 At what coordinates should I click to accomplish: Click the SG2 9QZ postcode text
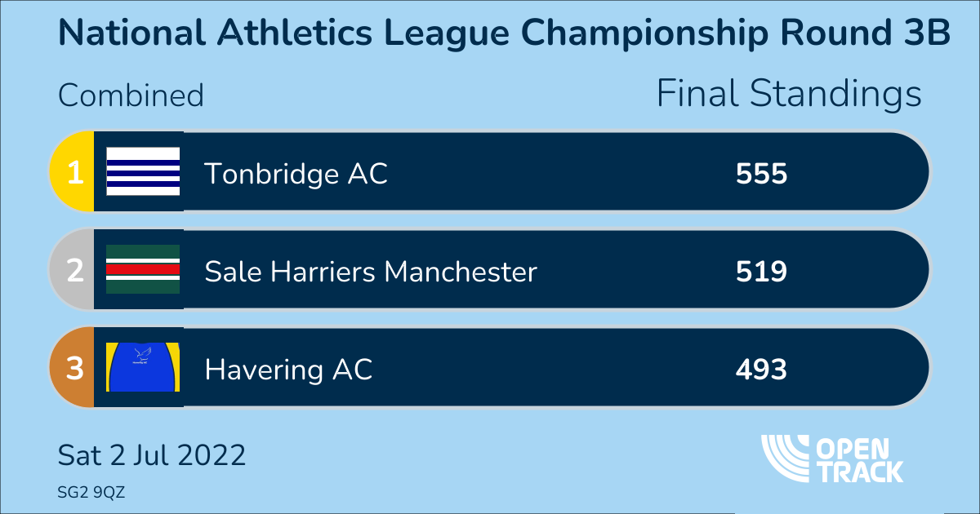[x=90, y=490]
